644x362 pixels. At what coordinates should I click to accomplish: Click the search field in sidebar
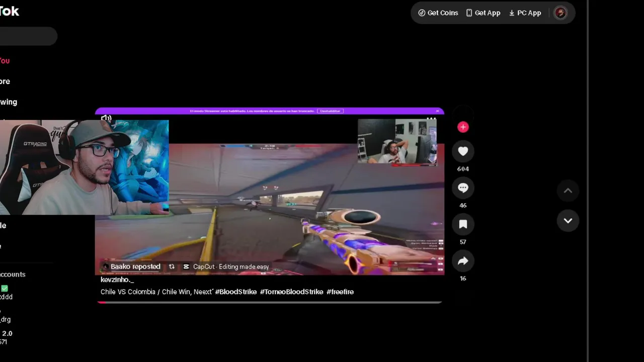tap(28, 36)
